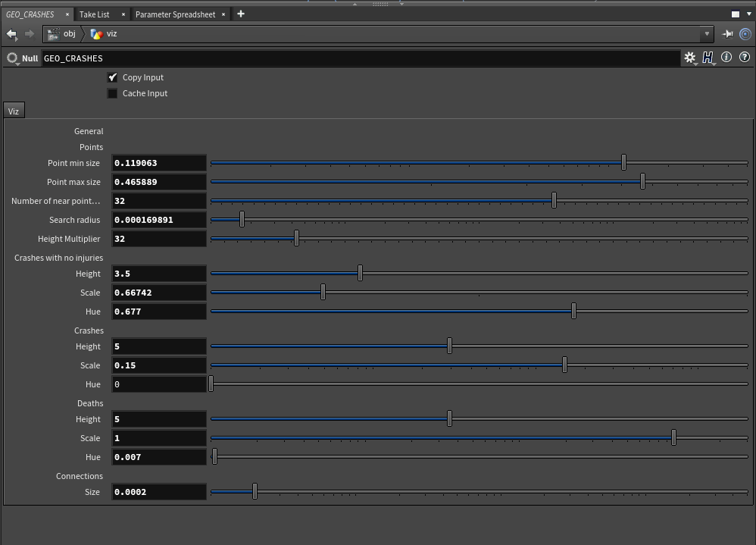Open the gear parameter settings menu
The image size is (756, 545).
click(x=690, y=58)
